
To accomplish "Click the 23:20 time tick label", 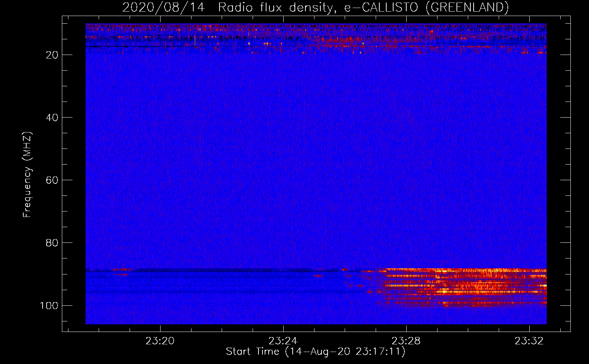I will [160, 341].
